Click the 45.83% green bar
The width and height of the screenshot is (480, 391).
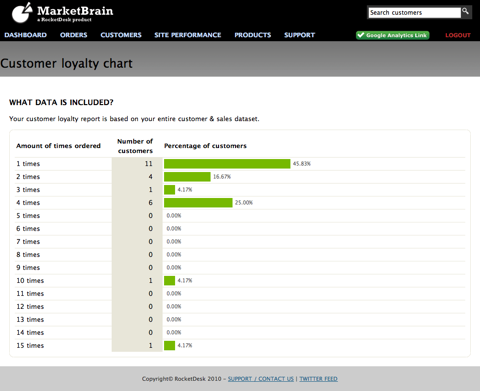pyautogui.click(x=227, y=164)
